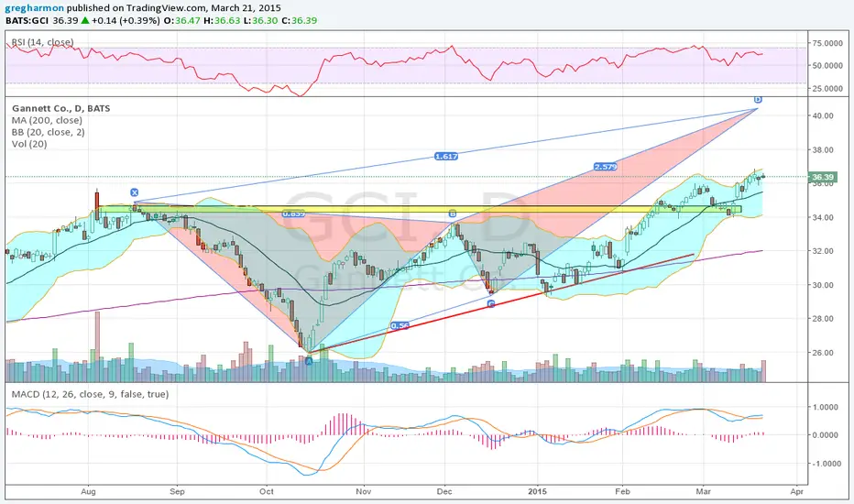Click the gregharmon author name

click(x=34, y=8)
